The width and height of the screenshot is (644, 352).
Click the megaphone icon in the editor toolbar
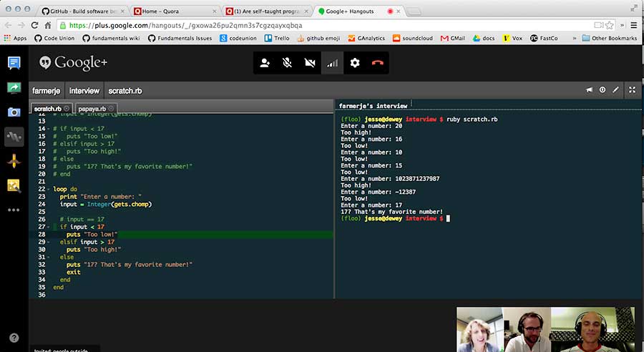[590, 90]
